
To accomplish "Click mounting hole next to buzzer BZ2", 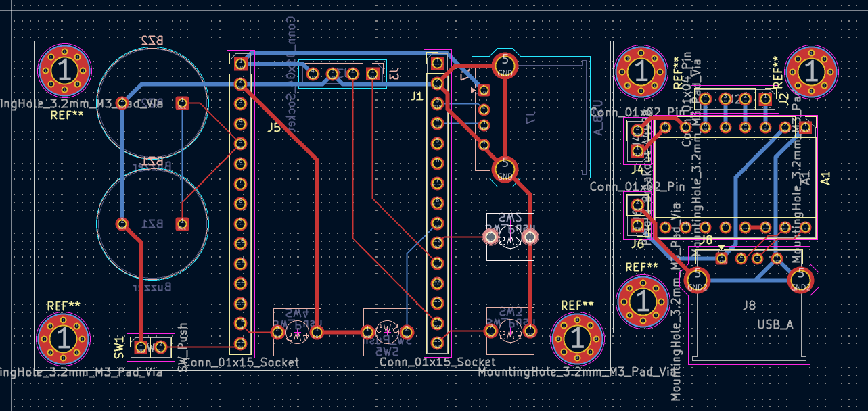I will tap(64, 70).
